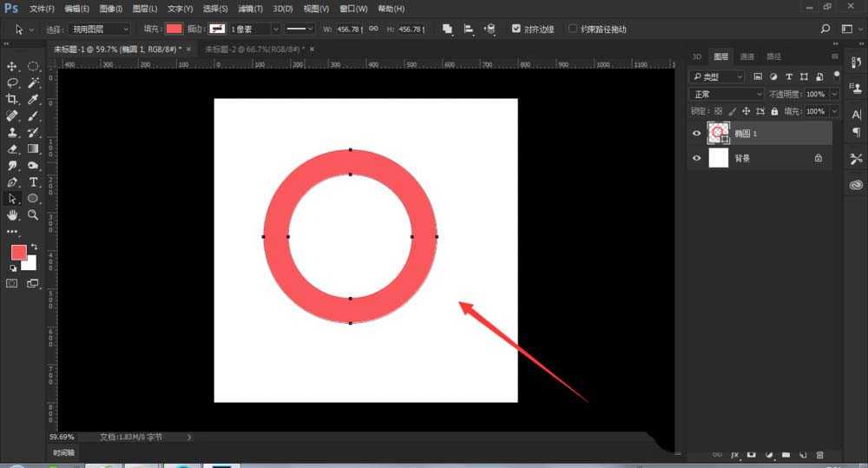Expand the 现用图层 selection dropdown
Image resolution: width=868 pixels, height=468 pixels.
(100, 29)
